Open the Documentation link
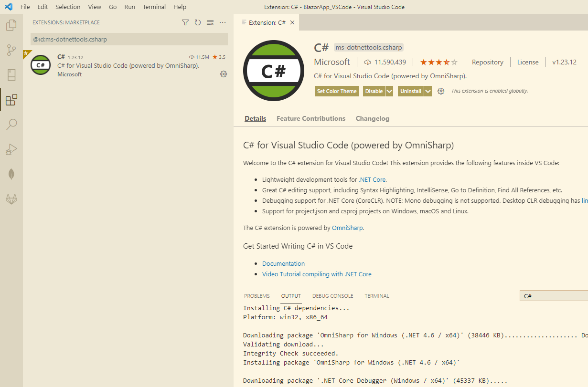588x387 pixels. pos(283,263)
